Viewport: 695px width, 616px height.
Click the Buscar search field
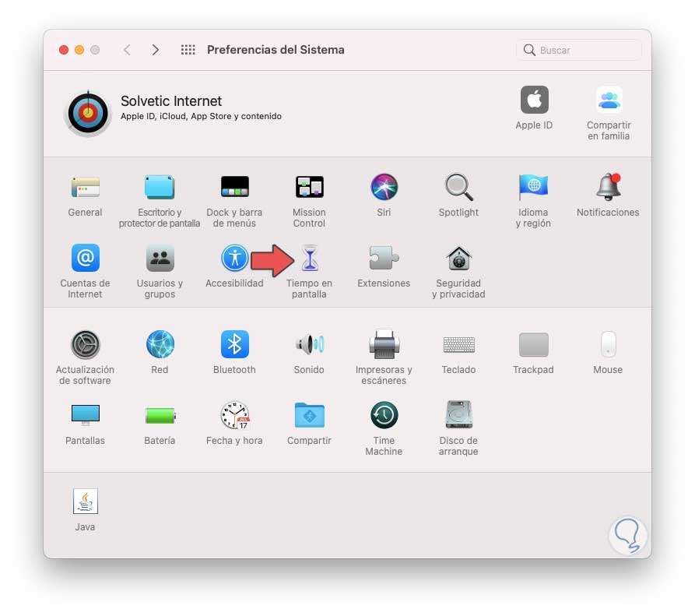[579, 50]
